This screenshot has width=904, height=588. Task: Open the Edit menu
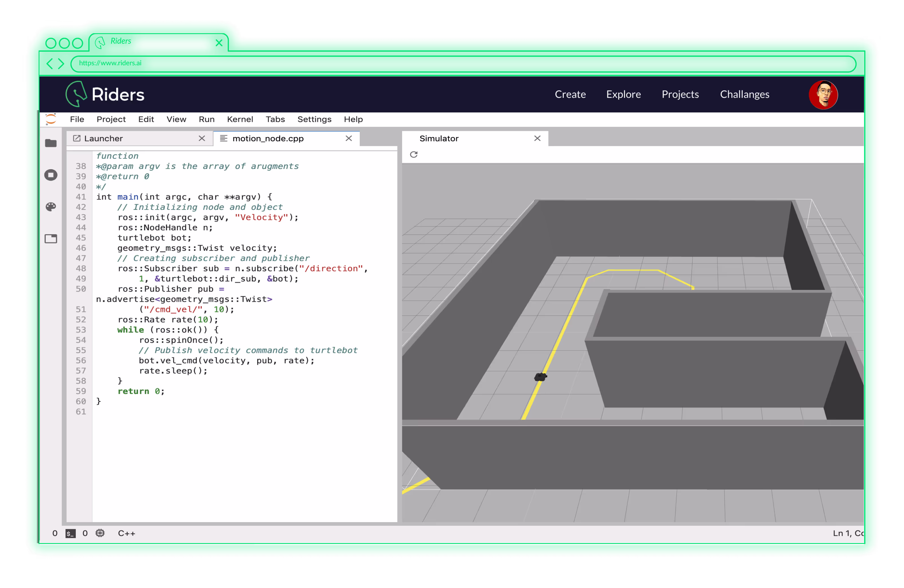pos(146,119)
